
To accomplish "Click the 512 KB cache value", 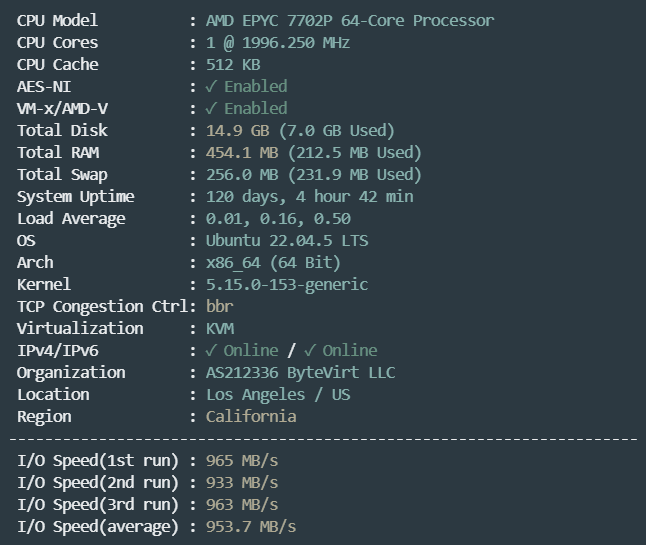I will point(233,65).
